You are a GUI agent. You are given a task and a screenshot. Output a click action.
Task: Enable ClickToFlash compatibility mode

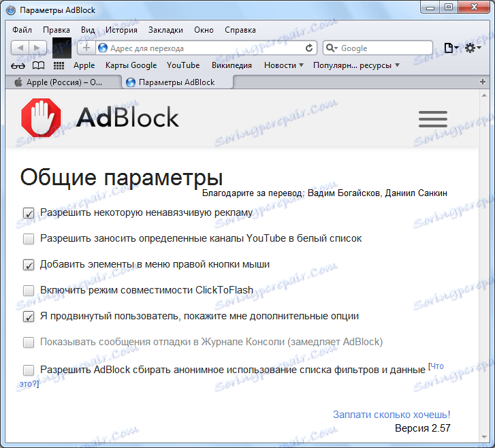point(29,291)
